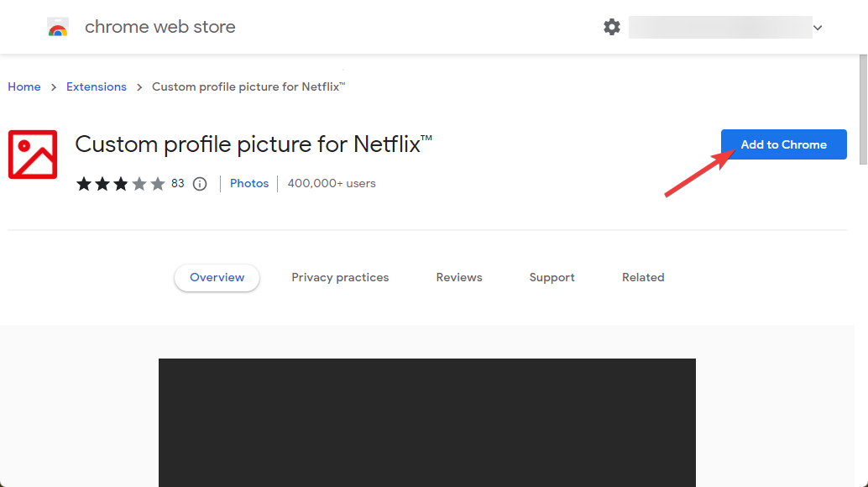Click the red extension picture icon

(x=33, y=154)
